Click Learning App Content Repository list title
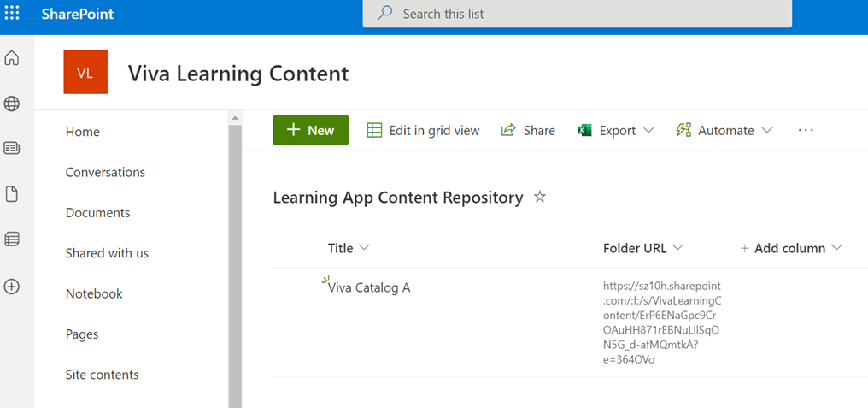Image resolution: width=868 pixels, height=408 pixels. [x=398, y=198]
